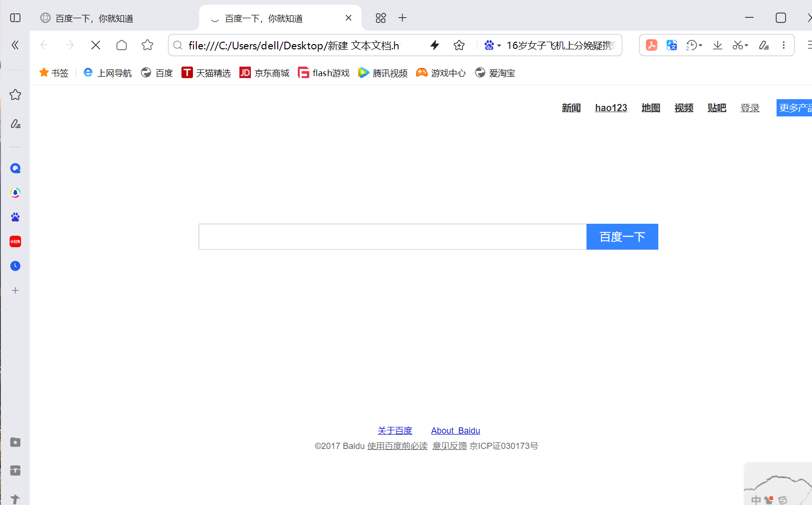This screenshot has height=505, width=812.
Task: Select the loading 百度一下 tab
Action: [280, 18]
